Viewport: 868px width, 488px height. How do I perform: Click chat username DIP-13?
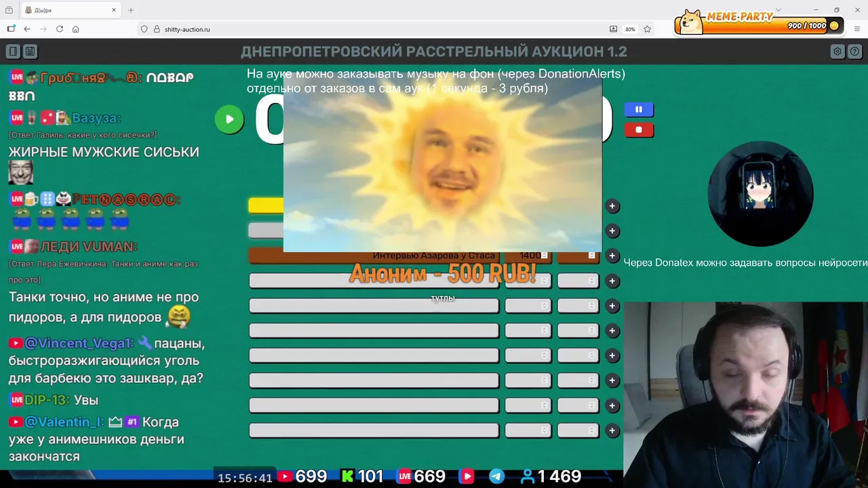pyautogui.click(x=46, y=400)
